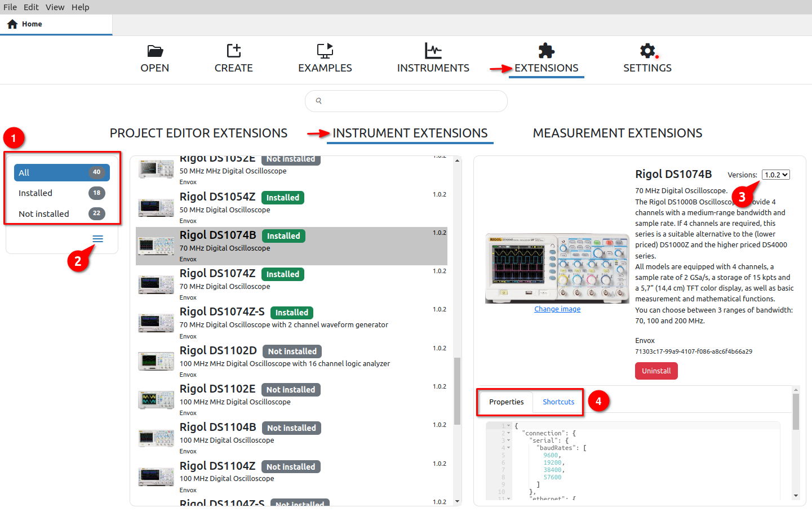This screenshot has width=812, height=512.
Task: Select the EXTENSIONS puzzle icon
Action: pyautogui.click(x=547, y=51)
